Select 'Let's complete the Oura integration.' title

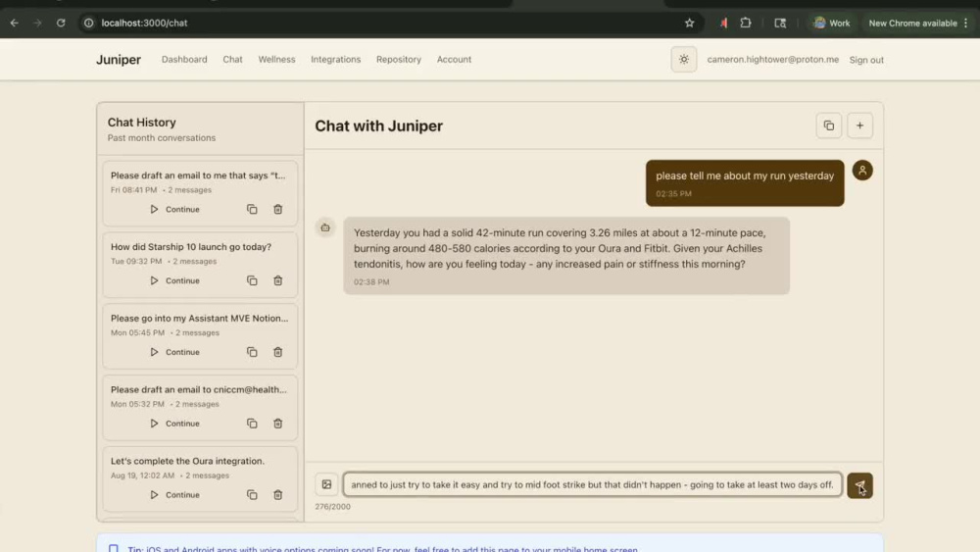coord(187,461)
